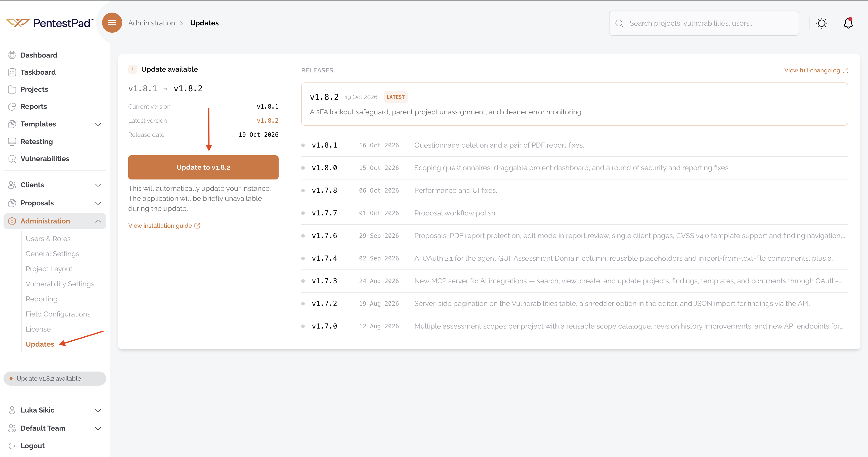The image size is (868, 457).
Task: Click the v1.7.0 release row
Action: 575,326
